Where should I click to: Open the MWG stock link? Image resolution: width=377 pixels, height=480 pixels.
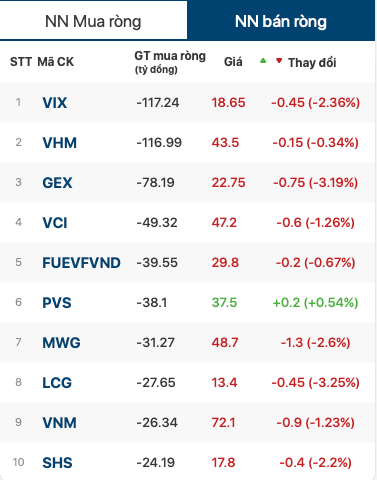pos(61,343)
